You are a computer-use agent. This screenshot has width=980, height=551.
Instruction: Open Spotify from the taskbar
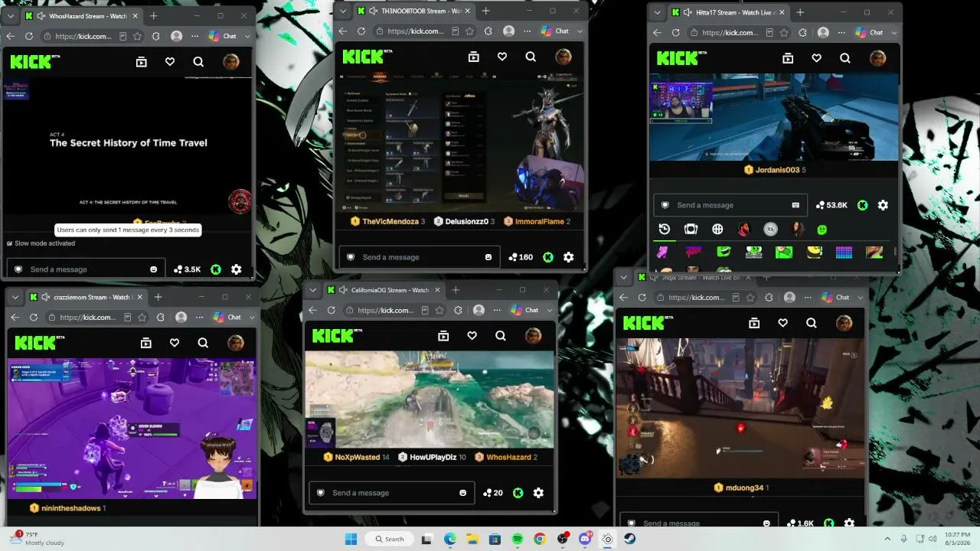518,539
